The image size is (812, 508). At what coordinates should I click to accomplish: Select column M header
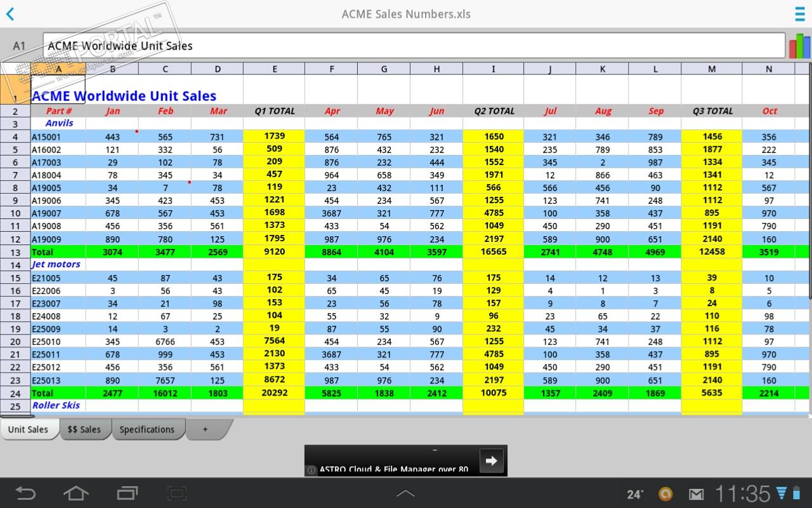pyautogui.click(x=712, y=69)
